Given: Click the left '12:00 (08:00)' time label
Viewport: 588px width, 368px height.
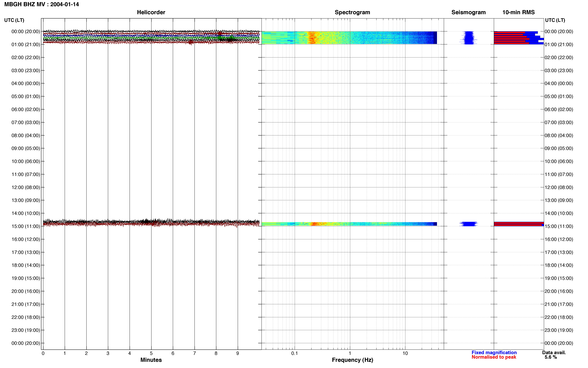Looking at the screenshot, I should tap(26, 187).
